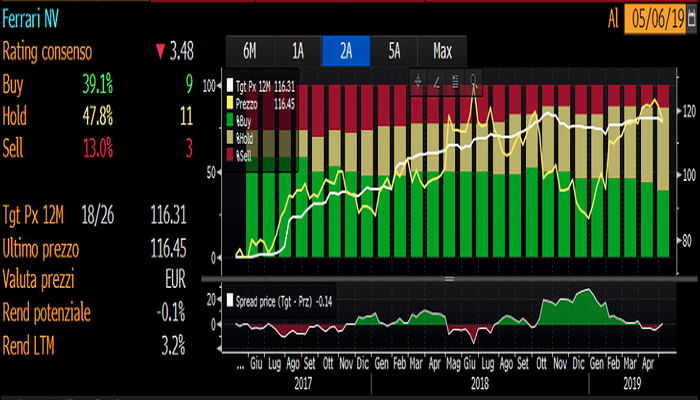Click the Hold row label
Image resolution: width=700 pixels, height=400 pixels.
pos(15,117)
